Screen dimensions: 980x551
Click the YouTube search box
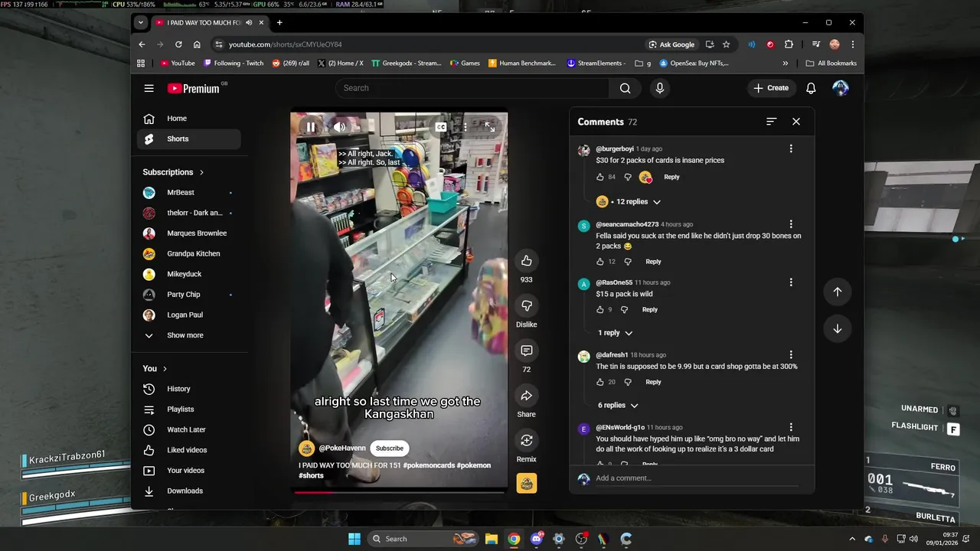(x=472, y=88)
